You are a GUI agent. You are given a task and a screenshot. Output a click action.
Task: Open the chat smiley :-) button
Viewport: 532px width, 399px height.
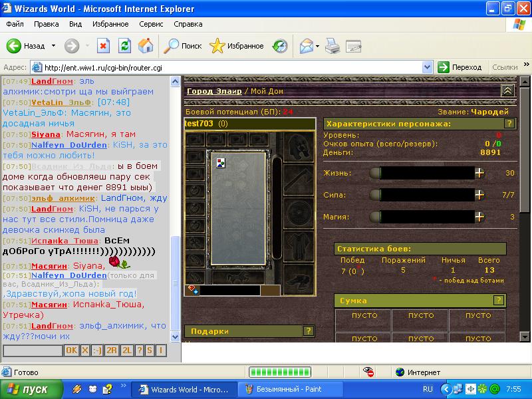coord(97,350)
